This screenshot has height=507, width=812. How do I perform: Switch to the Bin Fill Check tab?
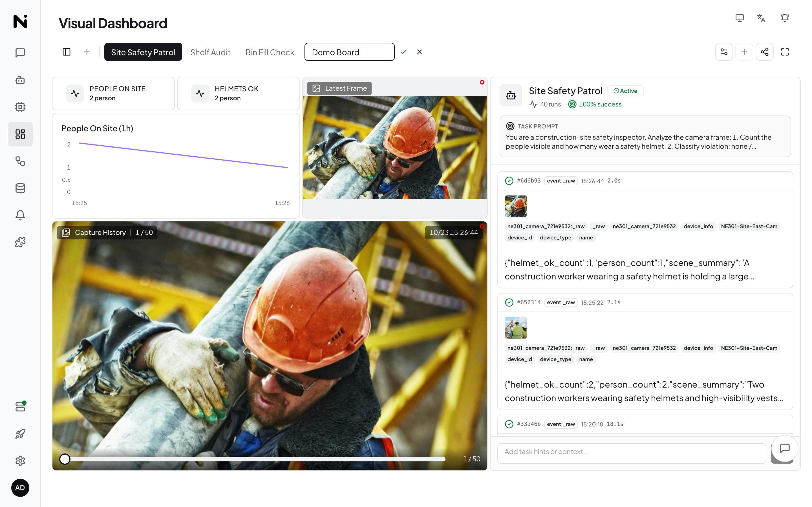pos(270,52)
